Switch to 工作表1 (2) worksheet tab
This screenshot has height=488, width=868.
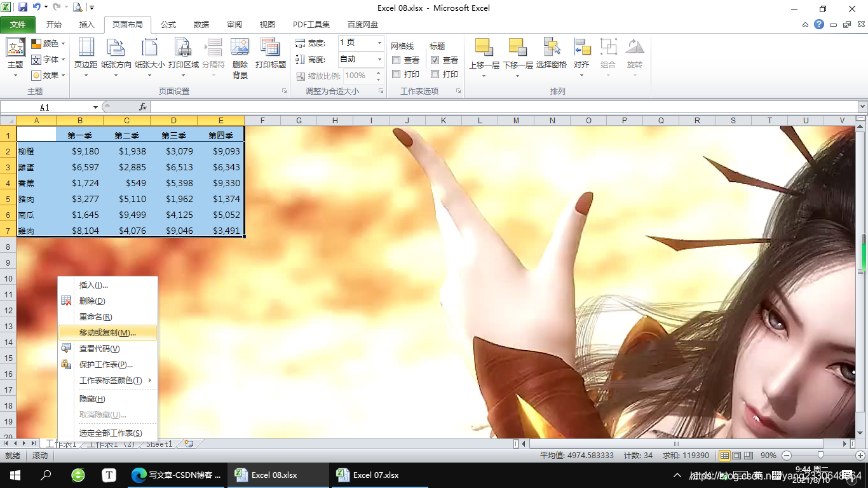click(111, 444)
